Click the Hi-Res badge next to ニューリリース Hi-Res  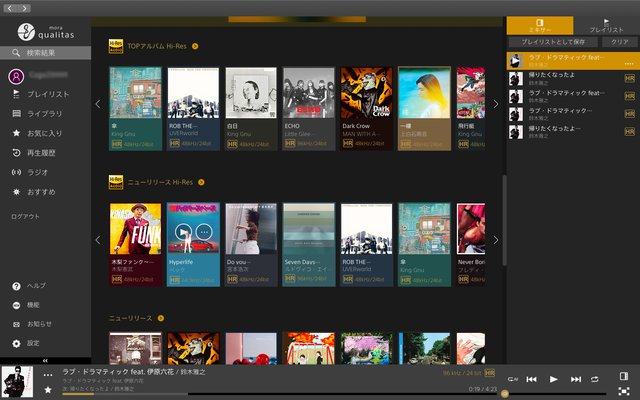coord(116,182)
